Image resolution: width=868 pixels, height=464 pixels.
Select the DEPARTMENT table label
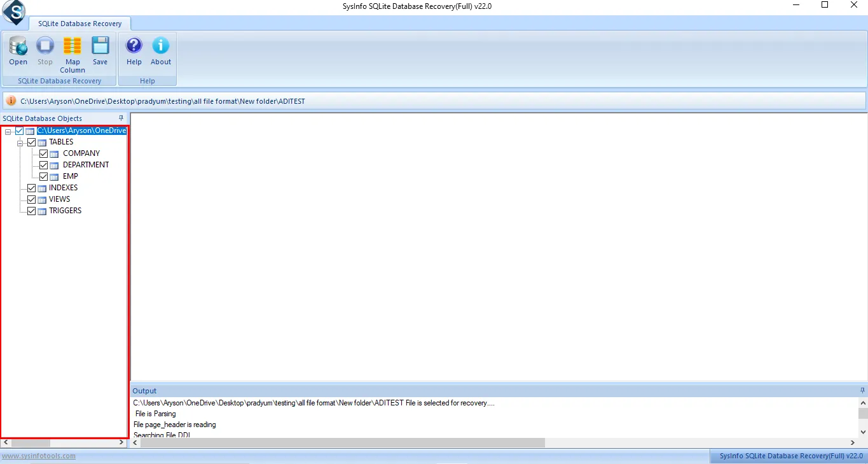click(86, 165)
